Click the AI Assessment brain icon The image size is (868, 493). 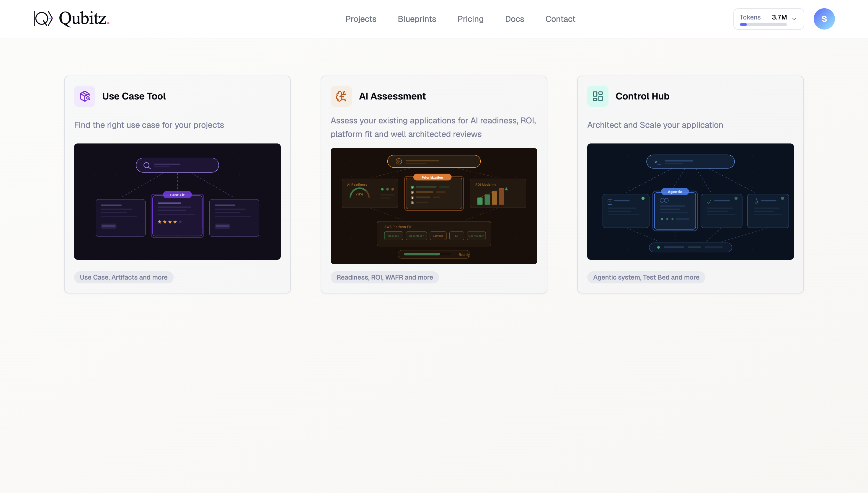(x=341, y=96)
